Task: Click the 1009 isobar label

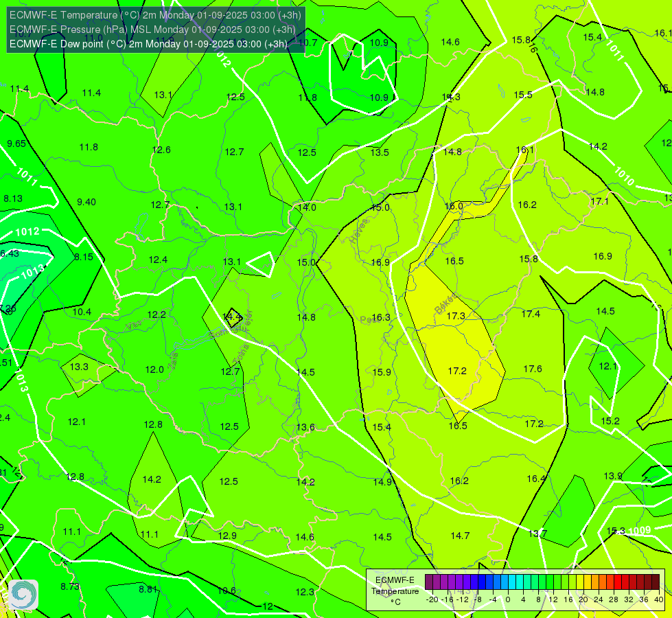Action: (640, 531)
